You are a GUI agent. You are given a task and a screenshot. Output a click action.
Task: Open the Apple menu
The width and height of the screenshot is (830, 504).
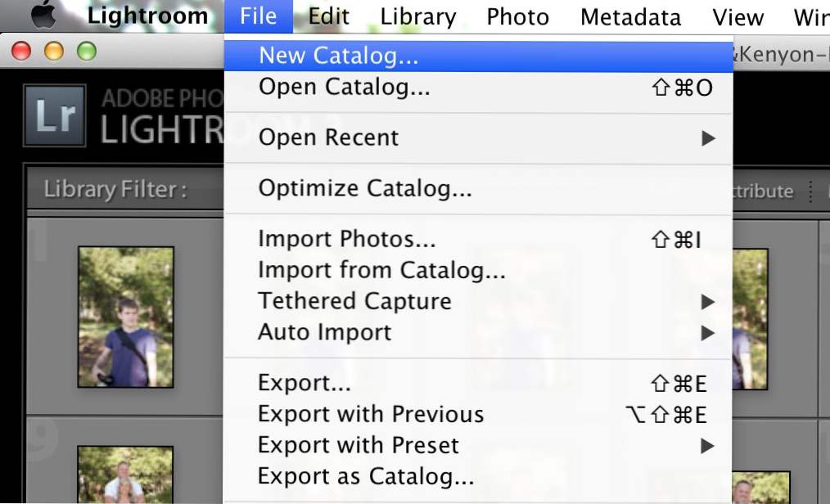(x=44, y=15)
